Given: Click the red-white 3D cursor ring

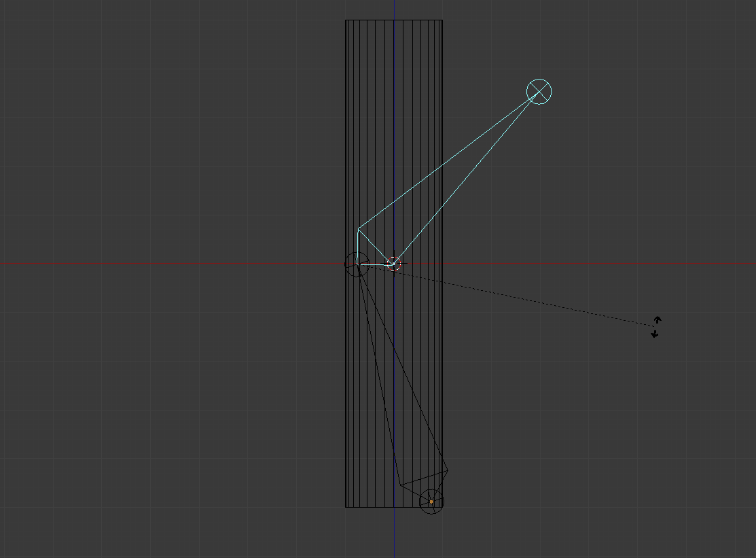Looking at the screenshot, I should (x=393, y=264).
